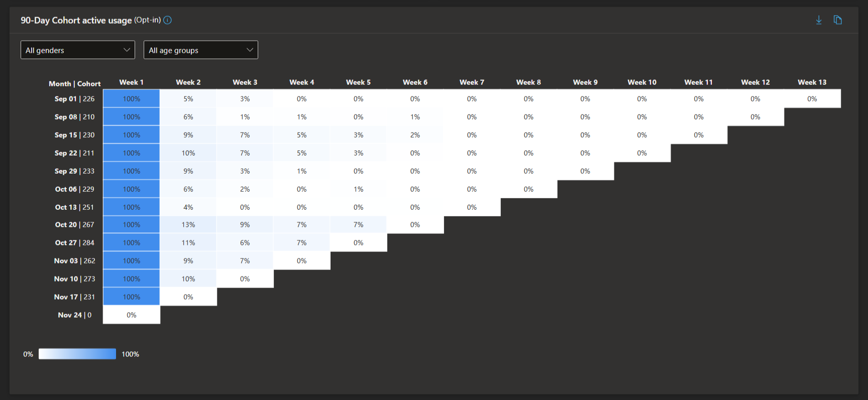
Task: Select the Nov 24 | 0 cohort row label
Action: pyautogui.click(x=74, y=315)
